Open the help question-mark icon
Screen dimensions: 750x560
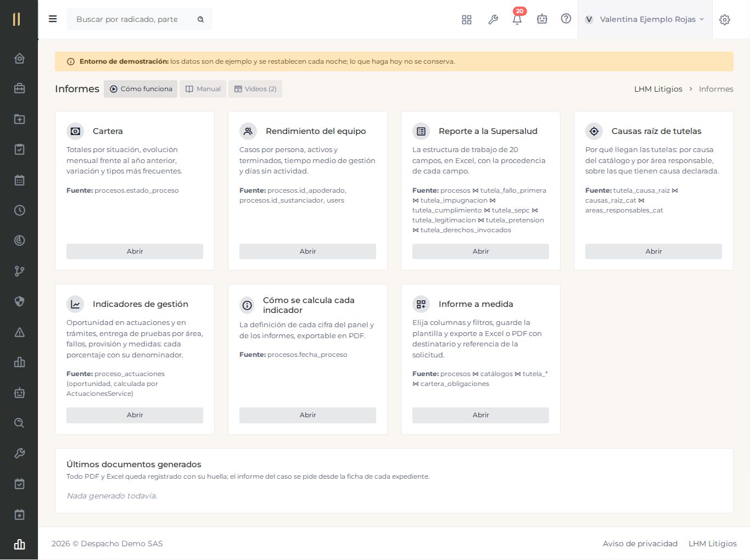[566, 19]
